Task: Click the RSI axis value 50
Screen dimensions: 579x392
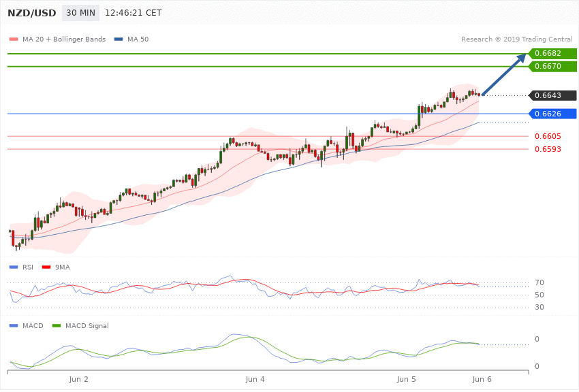Action: [x=539, y=295]
